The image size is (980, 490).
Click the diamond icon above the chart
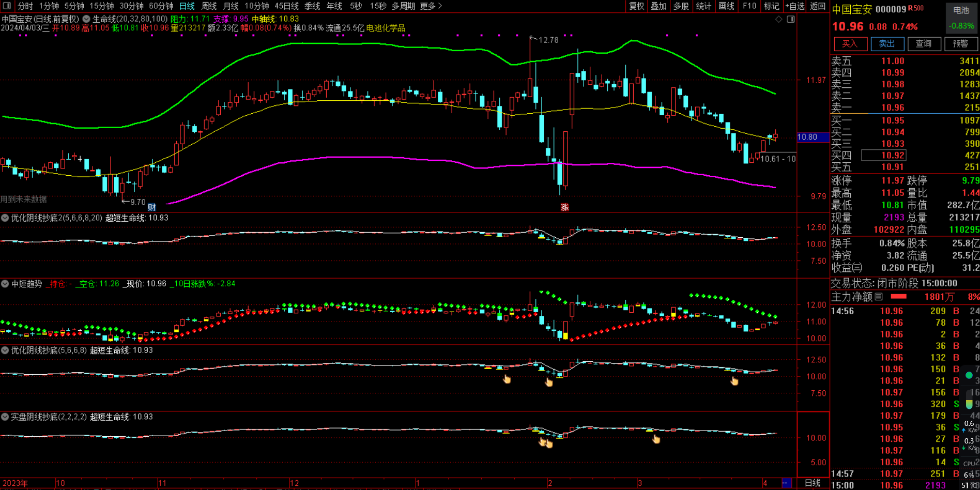point(779,19)
